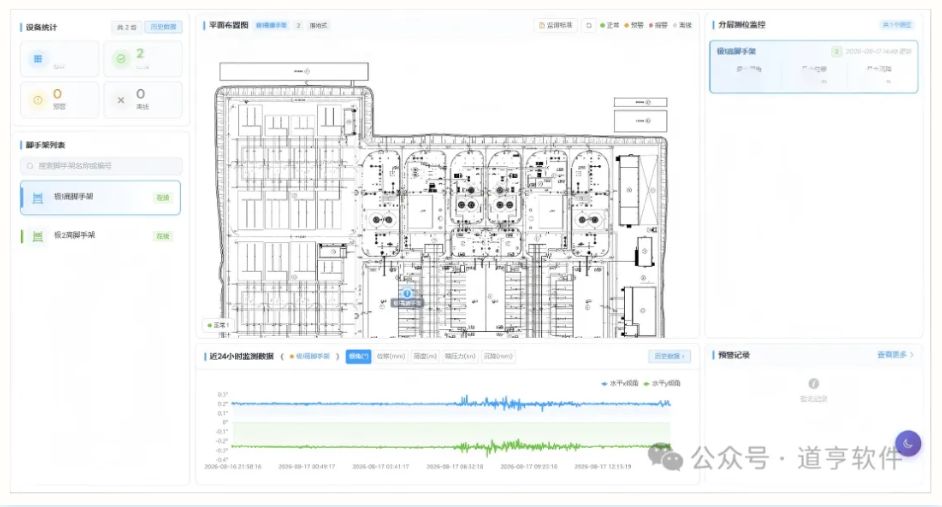Toggle the 预警 orange status legend
Image resolution: width=942 pixels, height=507 pixels.
634,25
